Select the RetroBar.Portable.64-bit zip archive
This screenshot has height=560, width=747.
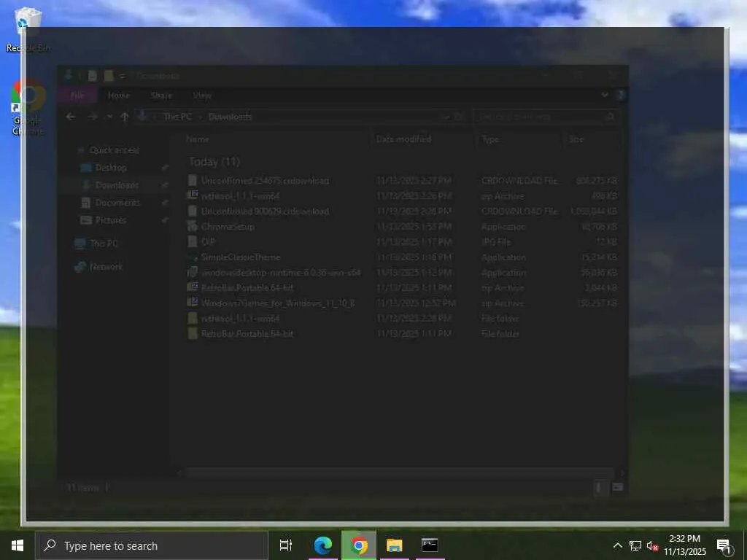[x=247, y=287]
